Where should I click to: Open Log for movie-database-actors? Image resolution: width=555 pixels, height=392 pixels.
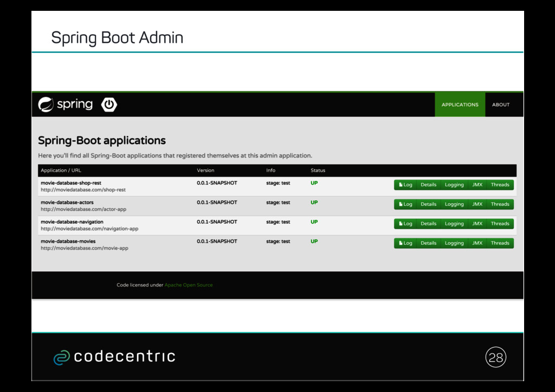405,204
